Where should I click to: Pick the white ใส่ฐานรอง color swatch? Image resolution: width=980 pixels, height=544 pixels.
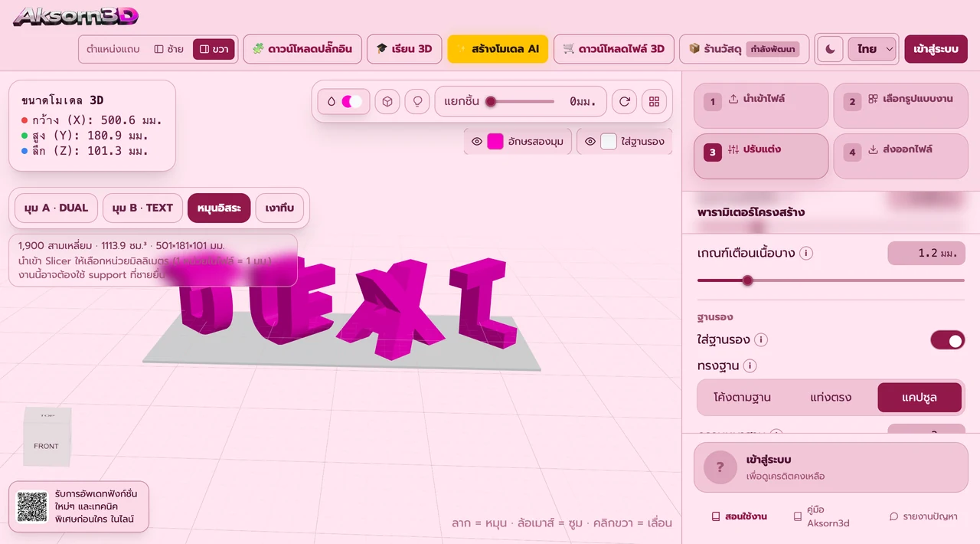tap(609, 142)
